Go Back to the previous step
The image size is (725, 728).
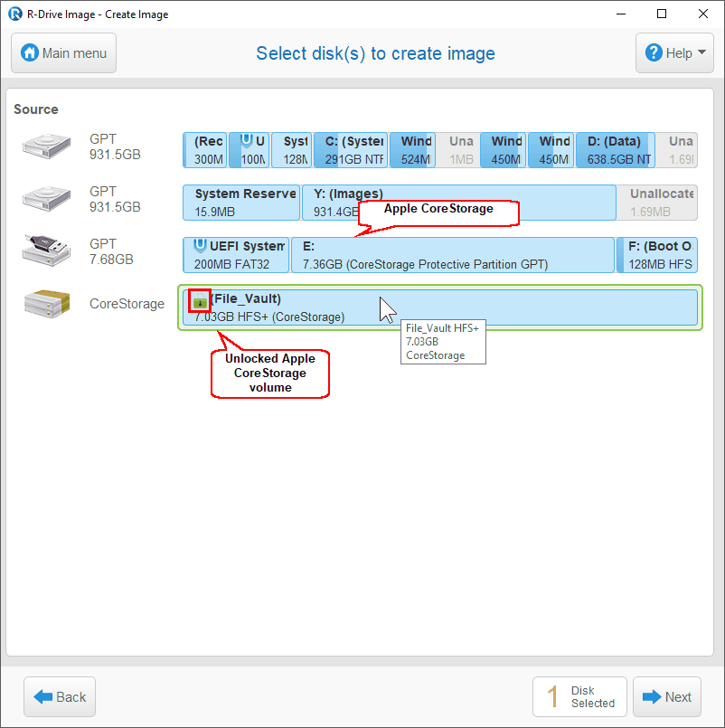[60, 696]
